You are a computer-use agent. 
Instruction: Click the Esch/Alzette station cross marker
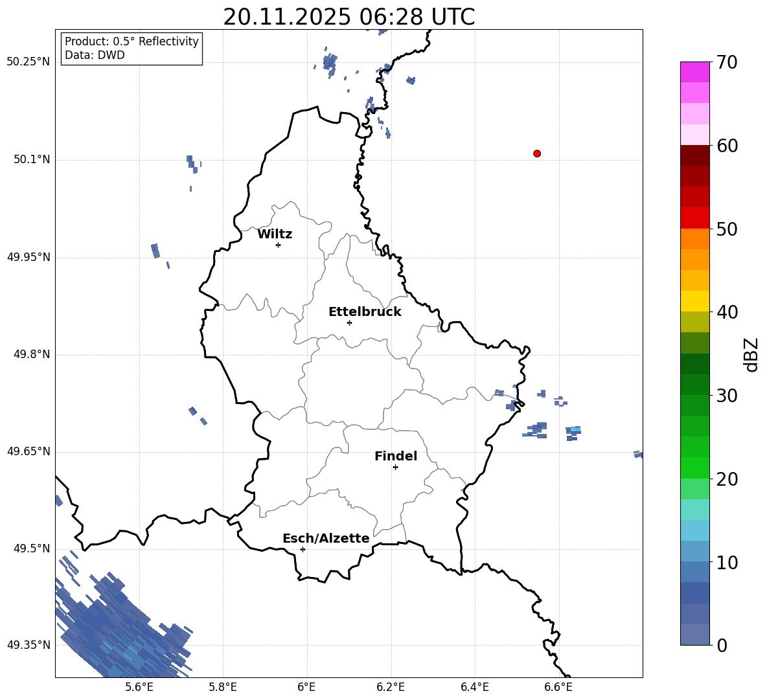click(x=303, y=549)
